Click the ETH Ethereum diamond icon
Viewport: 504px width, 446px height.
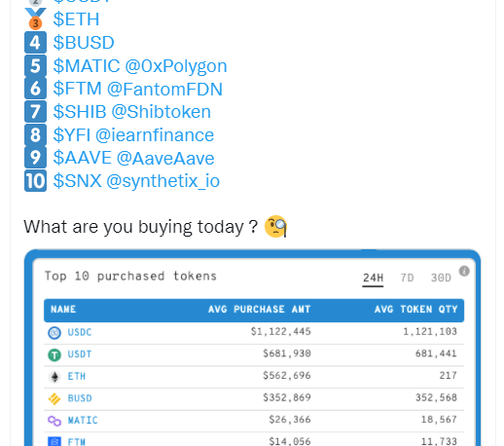pyautogui.click(x=54, y=377)
